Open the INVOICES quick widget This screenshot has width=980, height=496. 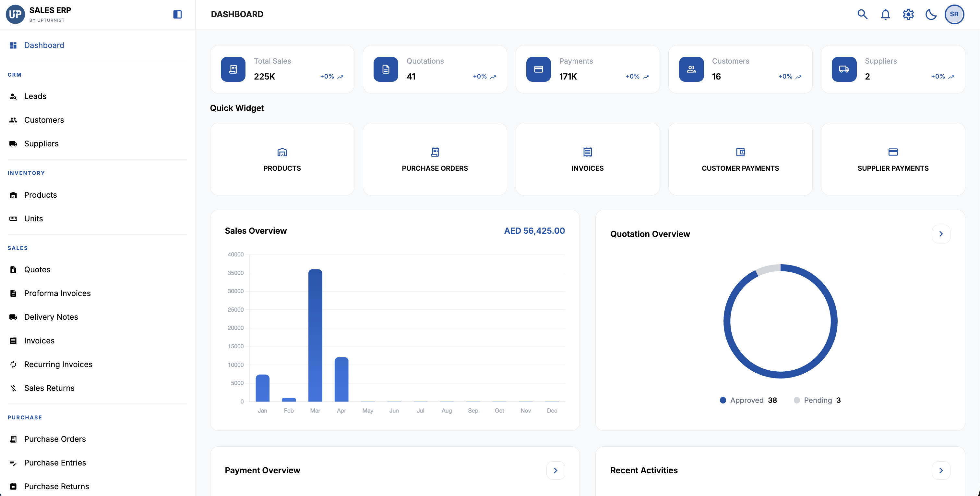(588, 159)
